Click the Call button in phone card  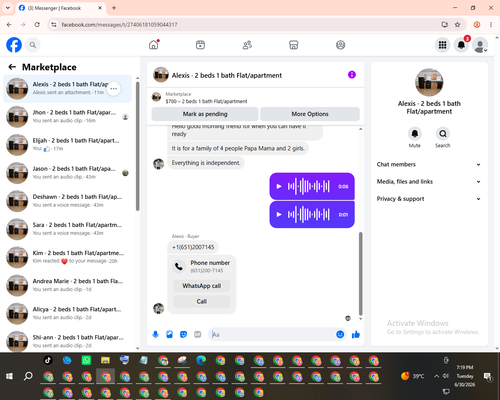(202, 301)
